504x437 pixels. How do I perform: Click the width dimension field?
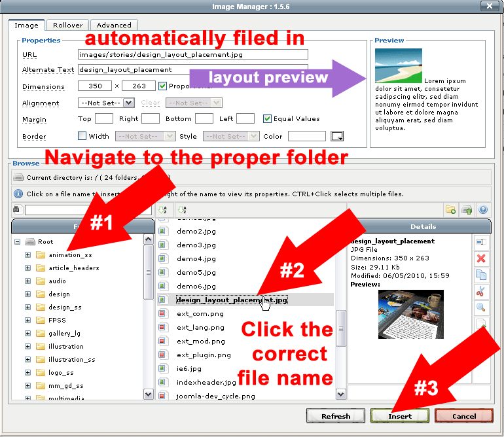point(95,86)
